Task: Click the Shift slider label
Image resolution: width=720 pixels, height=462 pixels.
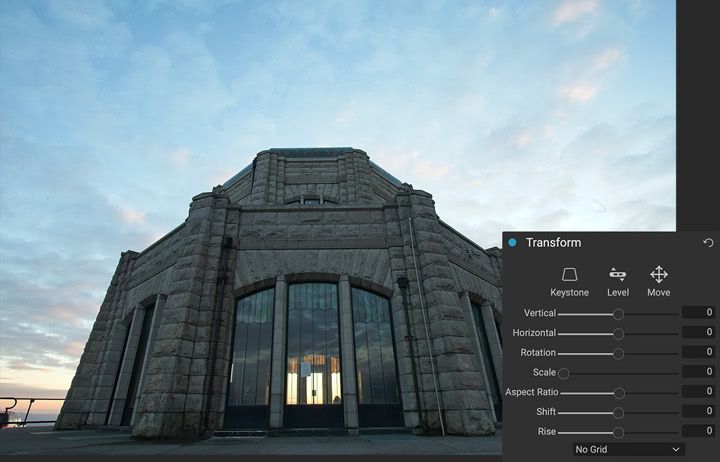Action: (546, 411)
